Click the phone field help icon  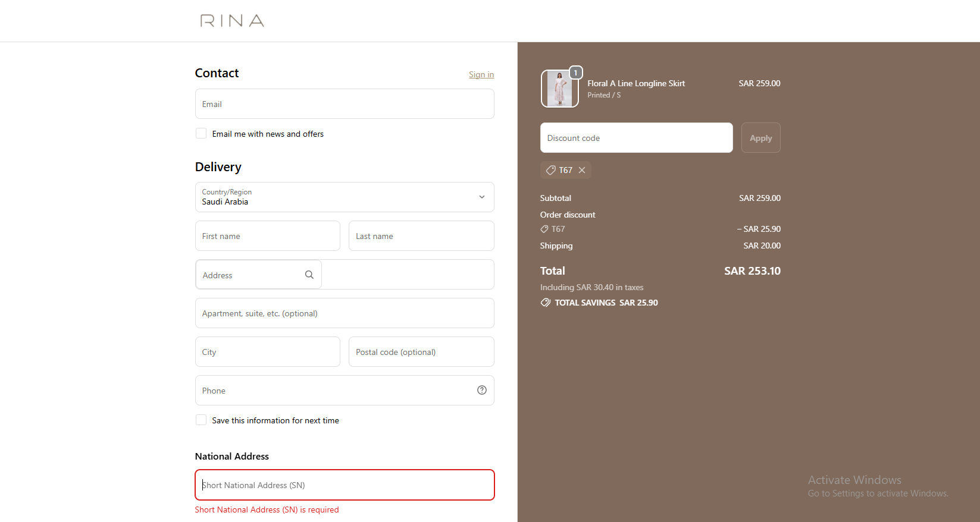[482, 390]
